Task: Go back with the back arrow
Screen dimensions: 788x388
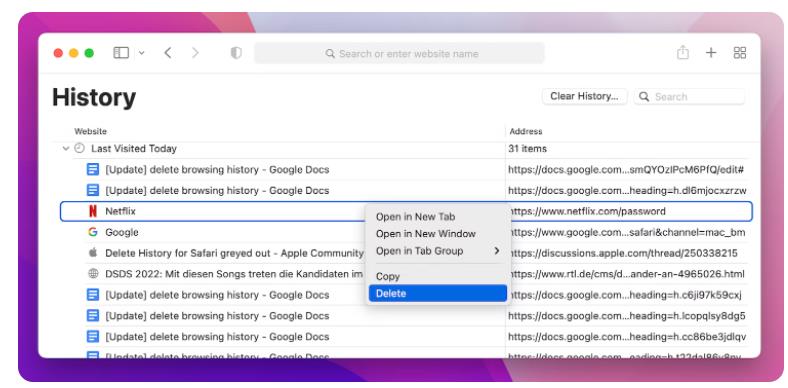Action: point(168,53)
